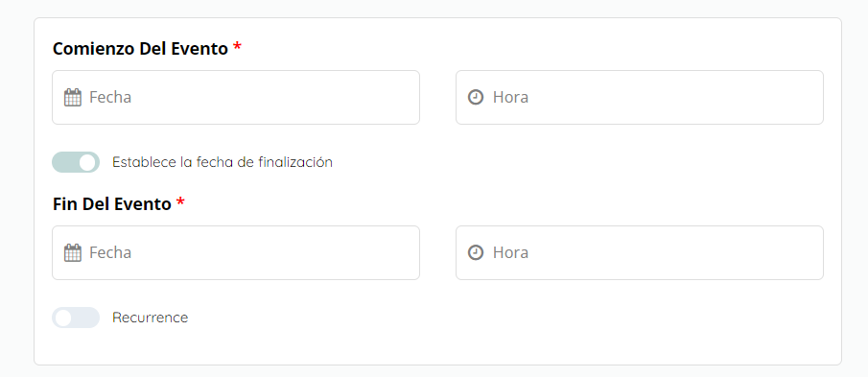Open the end date Fecha field
The height and width of the screenshot is (377, 868).
236,253
